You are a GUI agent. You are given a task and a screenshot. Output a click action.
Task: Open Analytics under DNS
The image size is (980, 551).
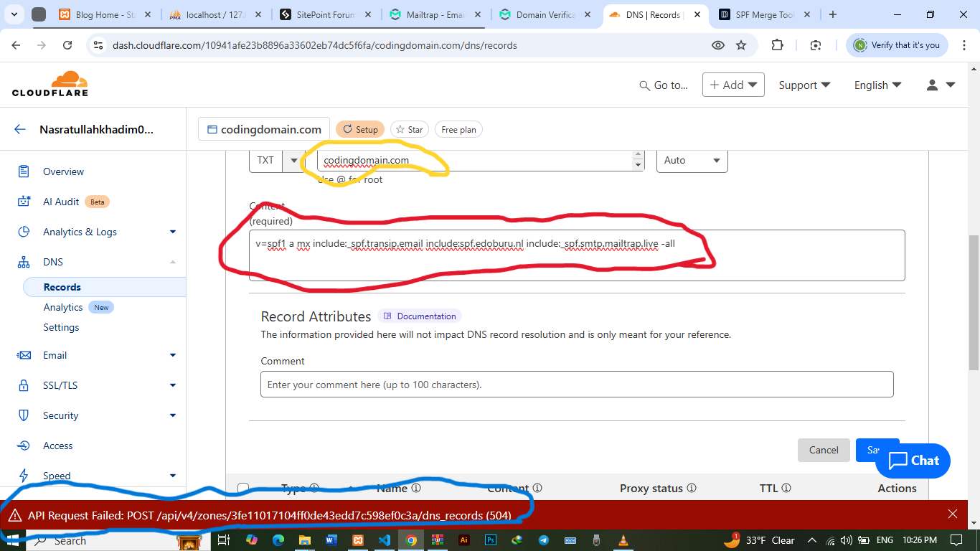[x=63, y=307]
